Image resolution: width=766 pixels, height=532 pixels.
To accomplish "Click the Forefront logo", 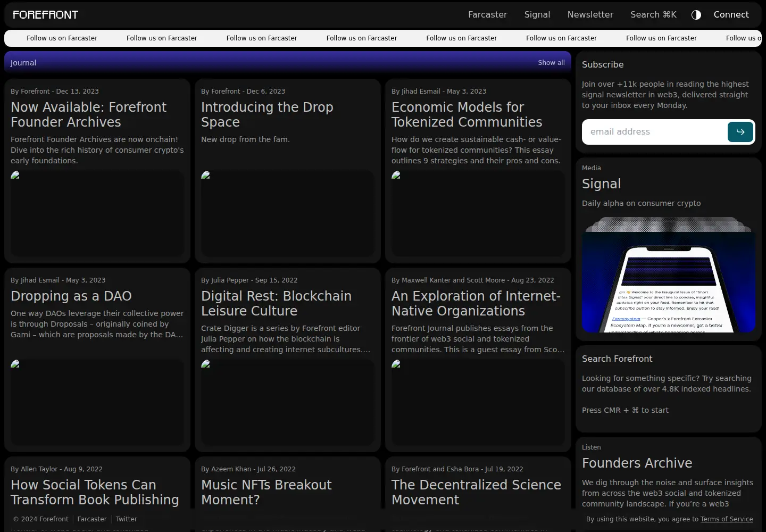I will click(46, 15).
